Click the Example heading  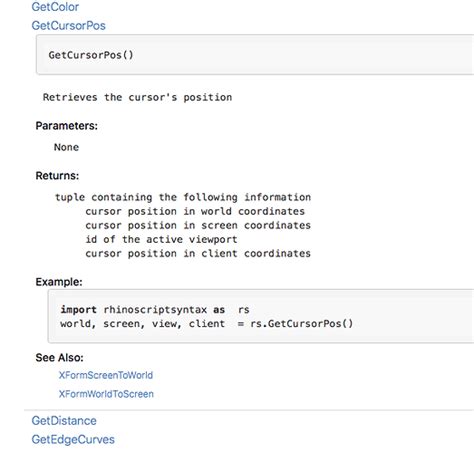coord(59,282)
